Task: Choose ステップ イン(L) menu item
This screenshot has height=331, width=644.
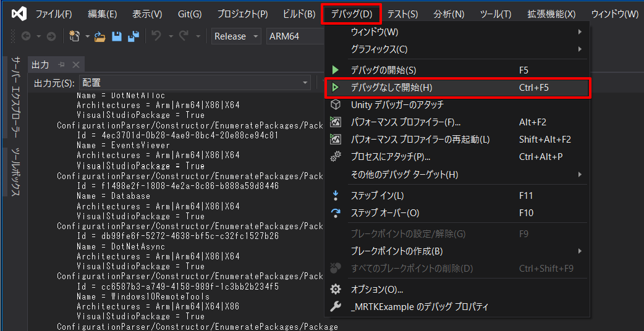Action: coord(457,196)
